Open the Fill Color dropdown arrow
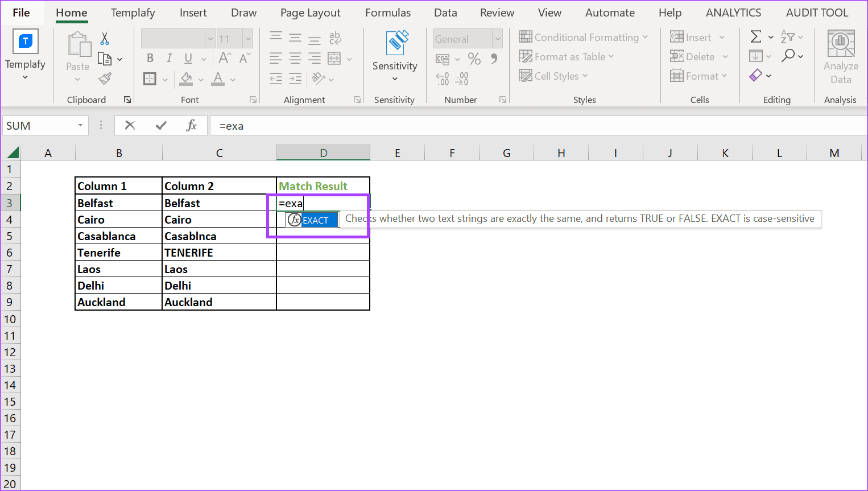 (x=201, y=80)
